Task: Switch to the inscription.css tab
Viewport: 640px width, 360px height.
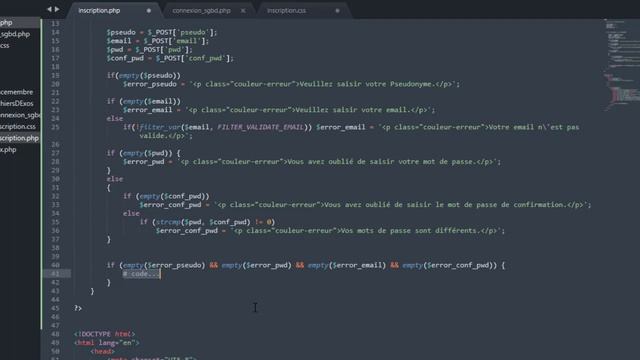Action: 286,11
